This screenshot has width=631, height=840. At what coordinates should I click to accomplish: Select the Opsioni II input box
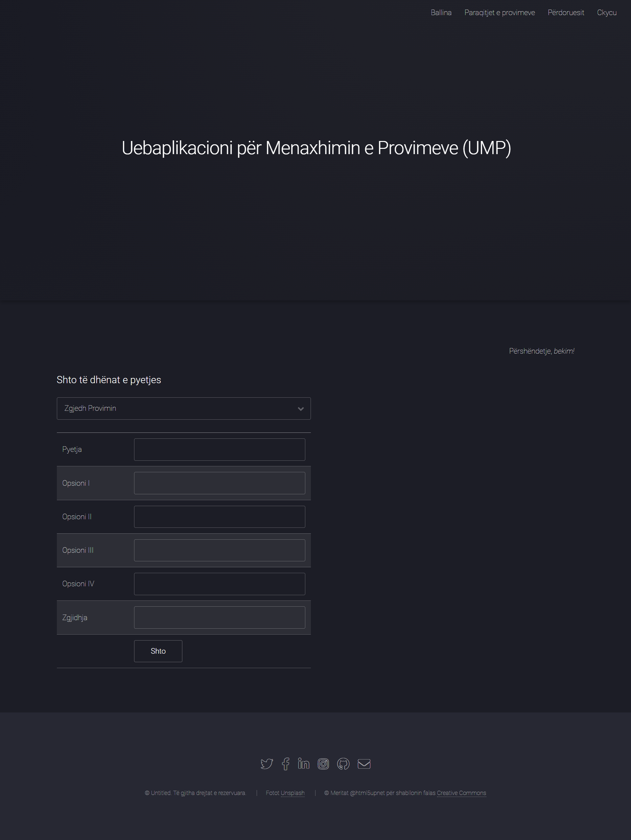[x=220, y=517]
